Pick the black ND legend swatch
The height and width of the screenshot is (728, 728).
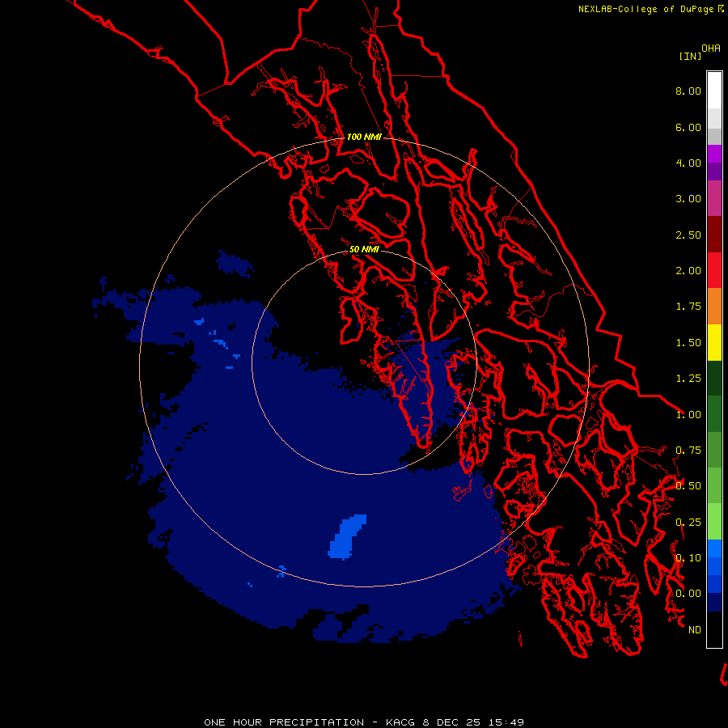[714, 629]
